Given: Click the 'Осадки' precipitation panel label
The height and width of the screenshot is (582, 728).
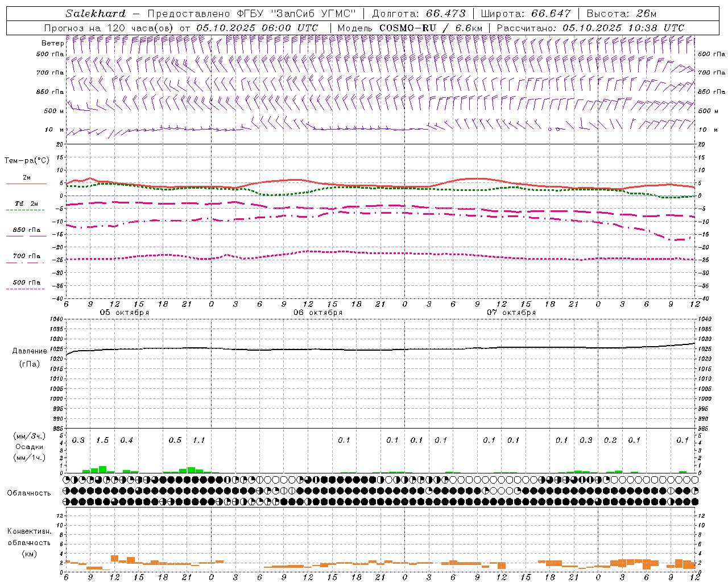Looking at the screenshot, I should click(x=29, y=447).
